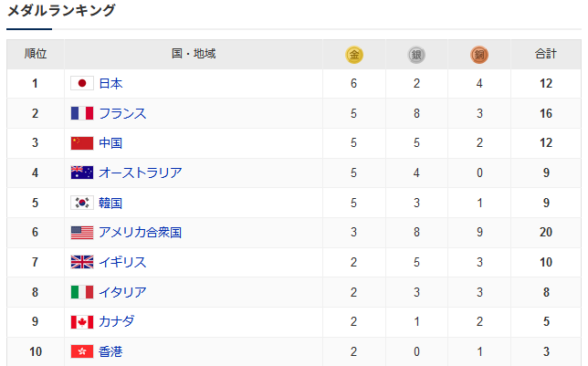Click the silver medal icon header
Viewport: 588px width, 366px height.
(416, 55)
